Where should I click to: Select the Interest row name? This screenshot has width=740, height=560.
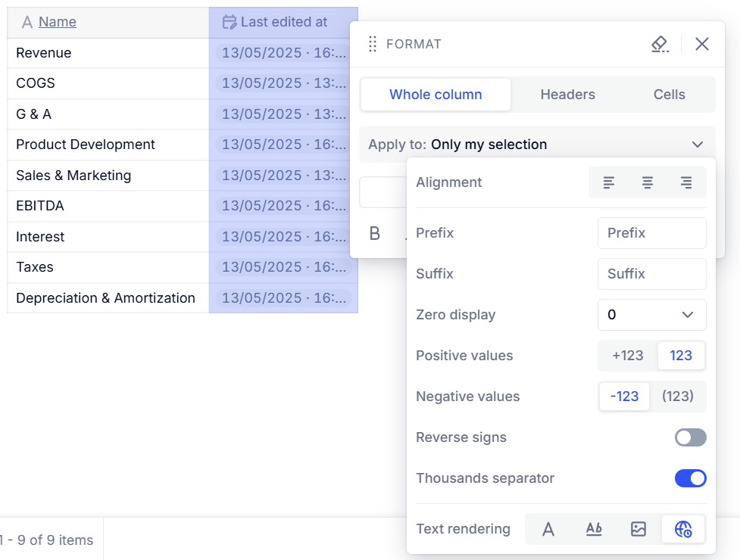[x=40, y=237]
